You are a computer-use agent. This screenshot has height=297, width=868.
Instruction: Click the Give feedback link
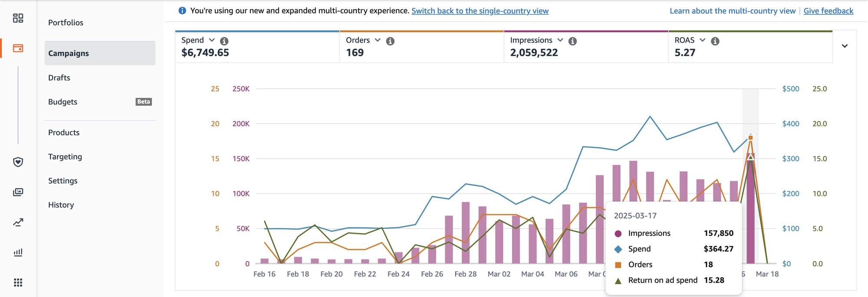tap(829, 11)
